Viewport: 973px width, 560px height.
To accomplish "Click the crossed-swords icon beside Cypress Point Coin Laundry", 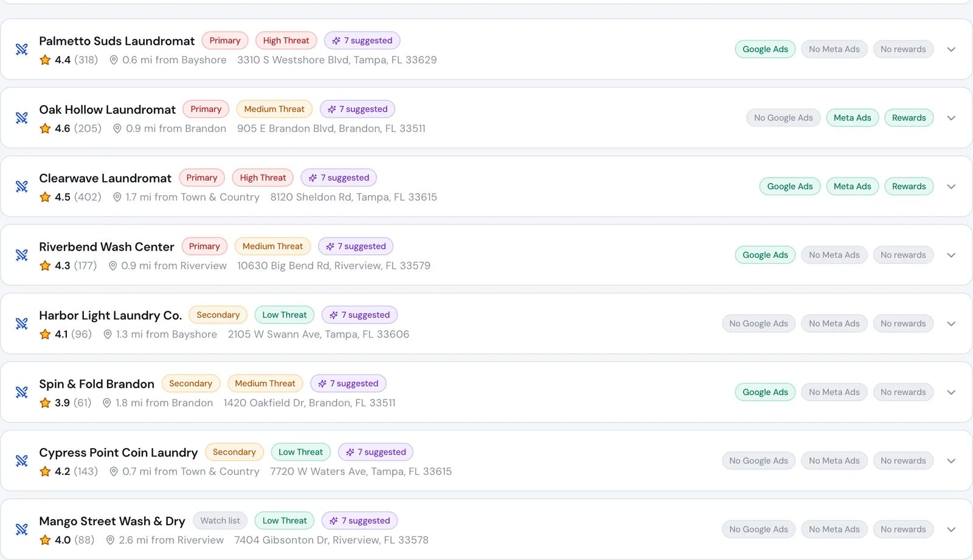I will pyautogui.click(x=22, y=461).
